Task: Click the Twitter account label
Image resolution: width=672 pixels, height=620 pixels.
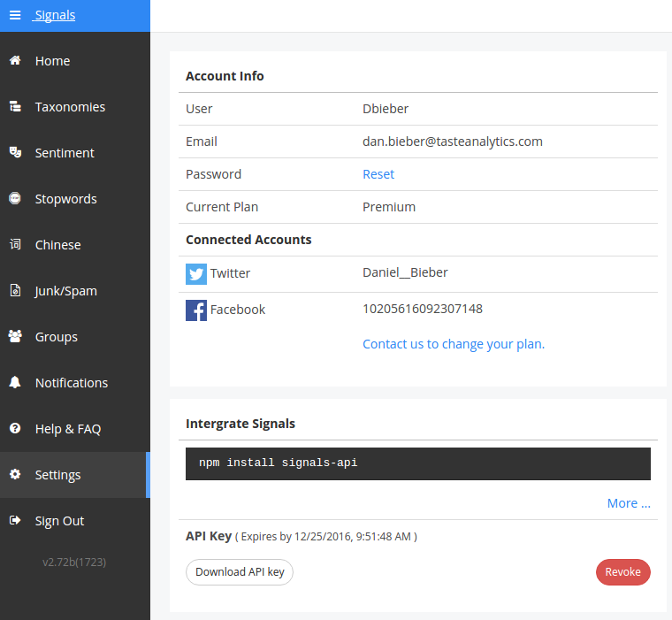Action: [x=230, y=273]
